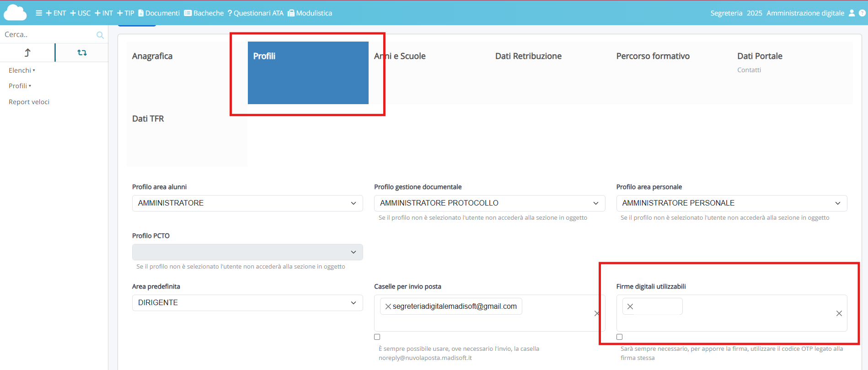Open the Dati Portale tab
The height and width of the screenshot is (370, 868).
(792, 73)
